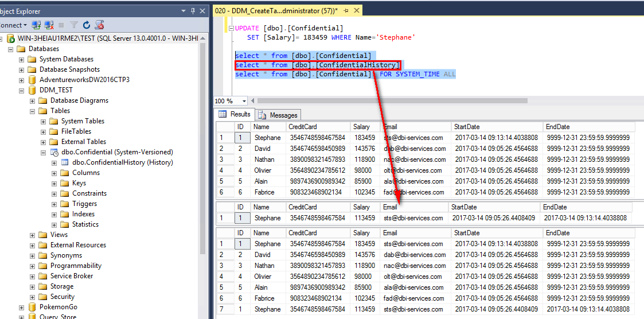Collapse the UPDATE statement outline block
The image size is (644, 319).
tap(231, 28)
